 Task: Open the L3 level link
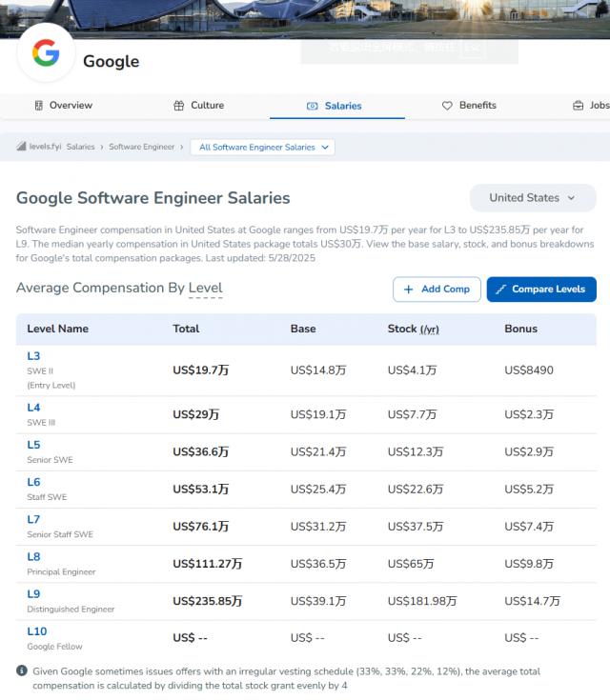click(x=33, y=356)
